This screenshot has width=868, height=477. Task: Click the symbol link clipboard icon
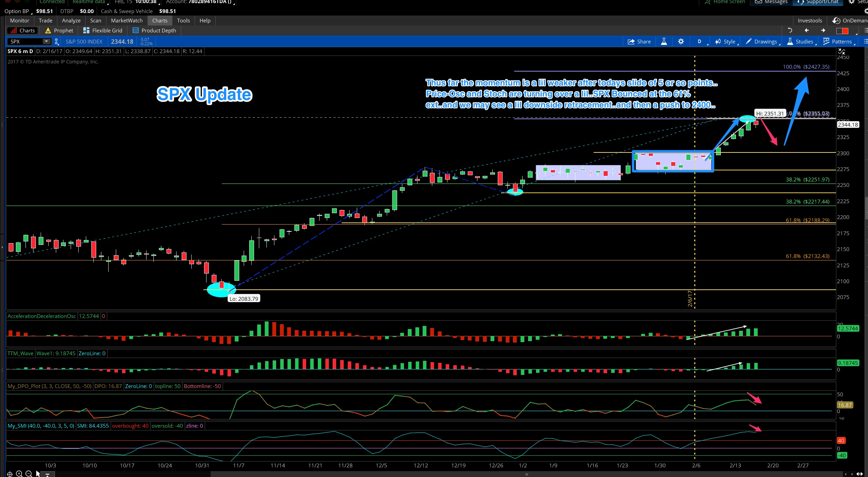pos(57,41)
